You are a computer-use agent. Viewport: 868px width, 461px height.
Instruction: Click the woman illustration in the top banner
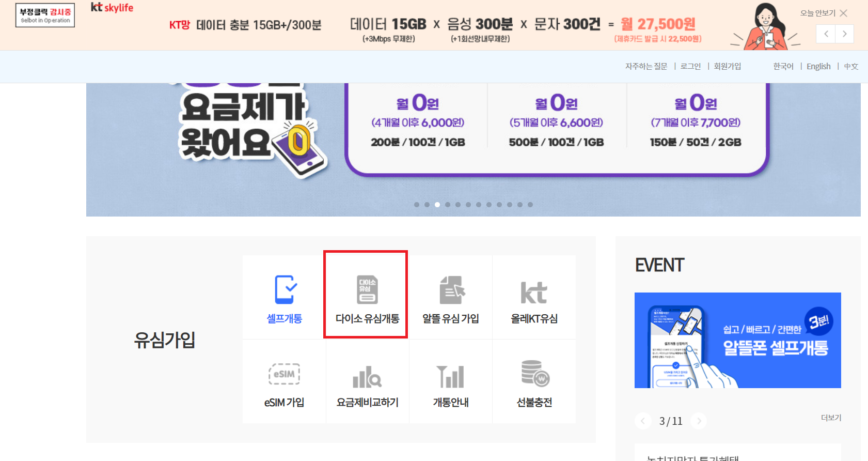766,26
